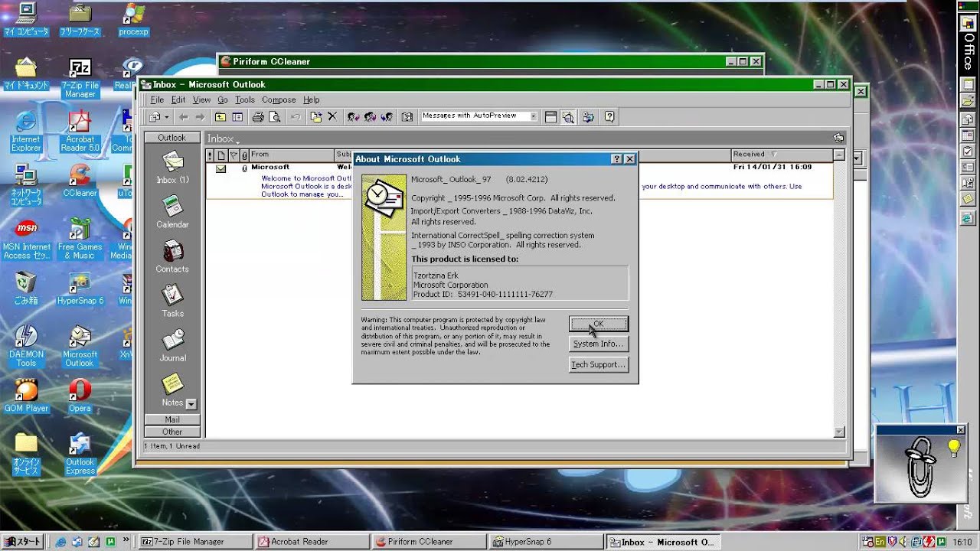The width and height of the screenshot is (980, 551).
Task: Open the Compose menu
Action: click(x=279, y=99)
